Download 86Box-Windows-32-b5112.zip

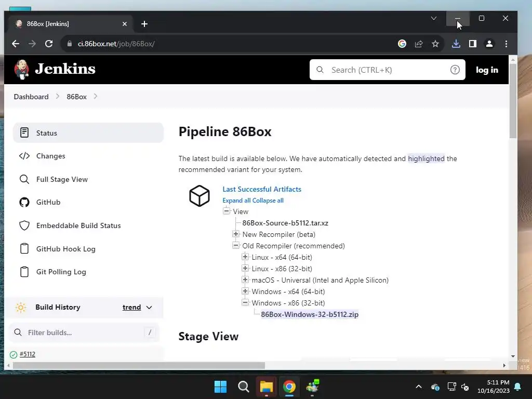(310, 314)
